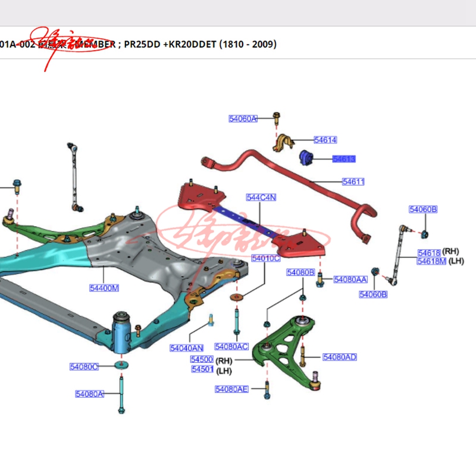Image resolution: width=476 pixels, height=476 pixels.
Task: Select the 54080B part number
Action: [x=300, y=273]
